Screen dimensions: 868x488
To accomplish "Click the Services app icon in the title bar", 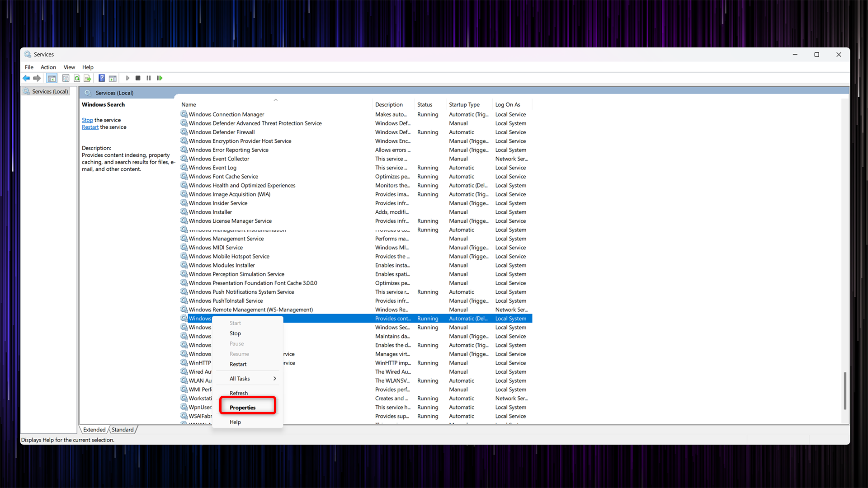I will click(x=28, y=54).
